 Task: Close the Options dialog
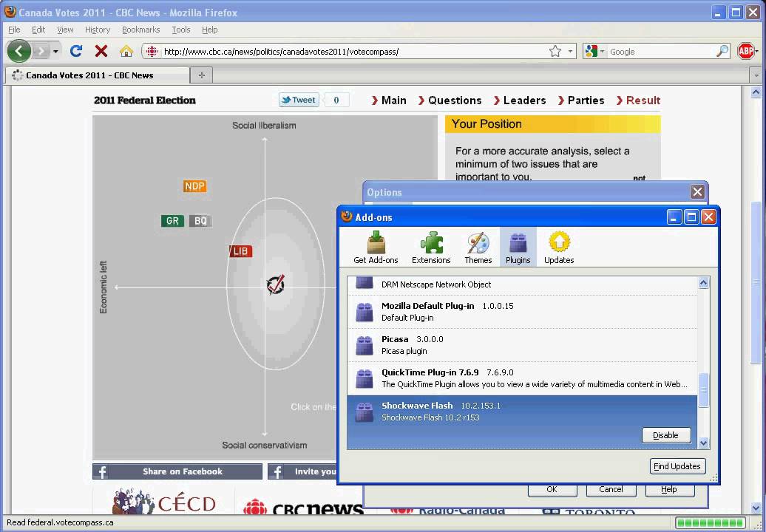[698, 192]
